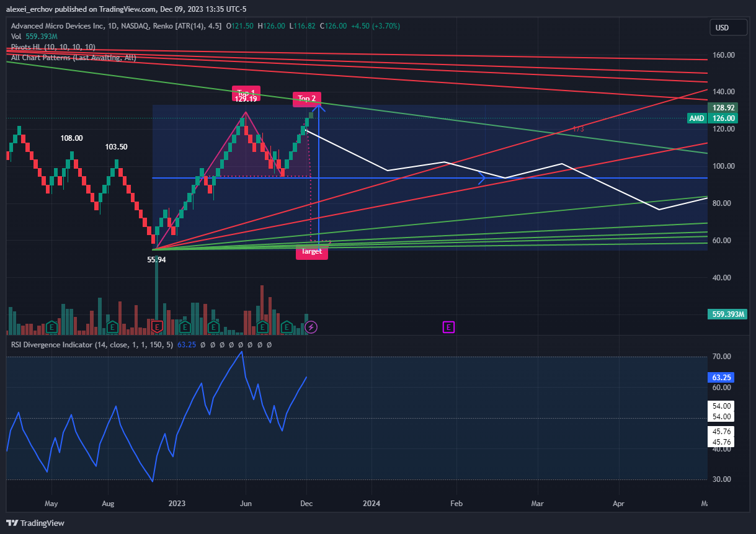Screen dimensions: 756x534
Task: Click the AMD price tag on scale
Action: pos(697,118)
